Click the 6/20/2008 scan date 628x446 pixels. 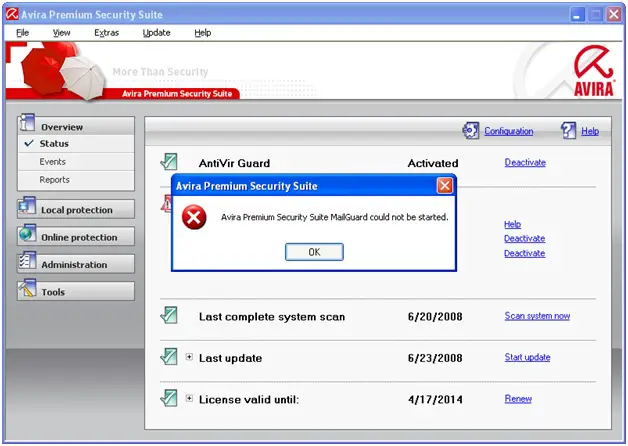point(435,317)
